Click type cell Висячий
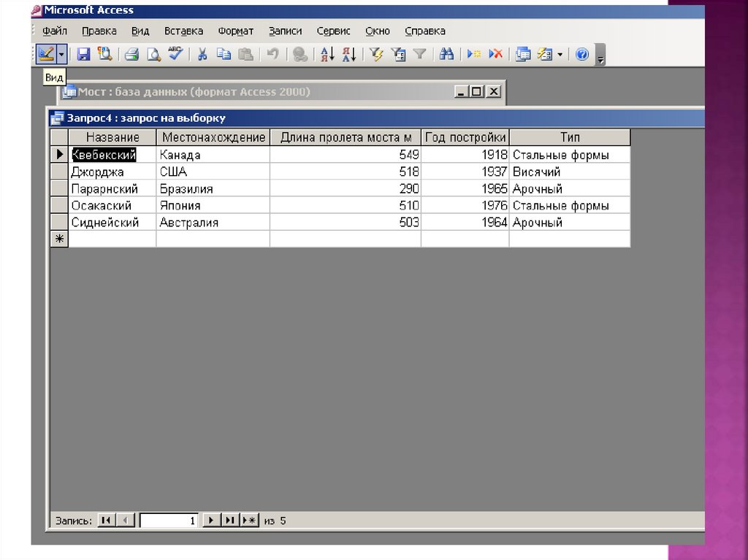748x560 pixels. coord(570,172)
